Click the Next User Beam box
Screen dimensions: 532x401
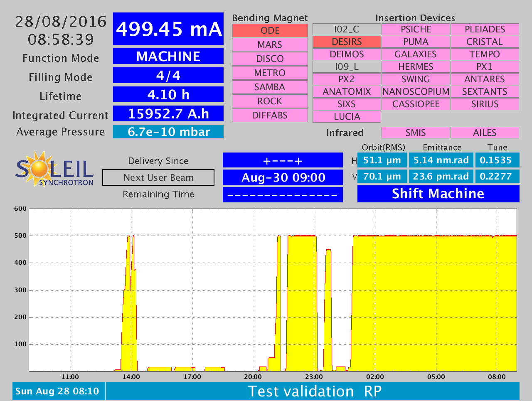pyautogui.click(x=158, y=177)
